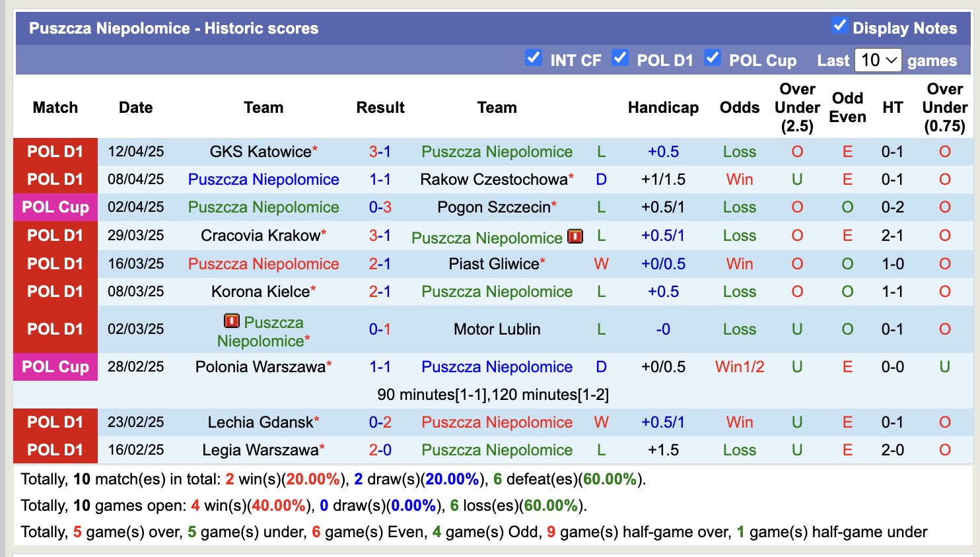This screenshot has width=980, height=557.
Task: Click the POL D1 badge on the Lechia Gdansk row
Action: click(55, 422)
